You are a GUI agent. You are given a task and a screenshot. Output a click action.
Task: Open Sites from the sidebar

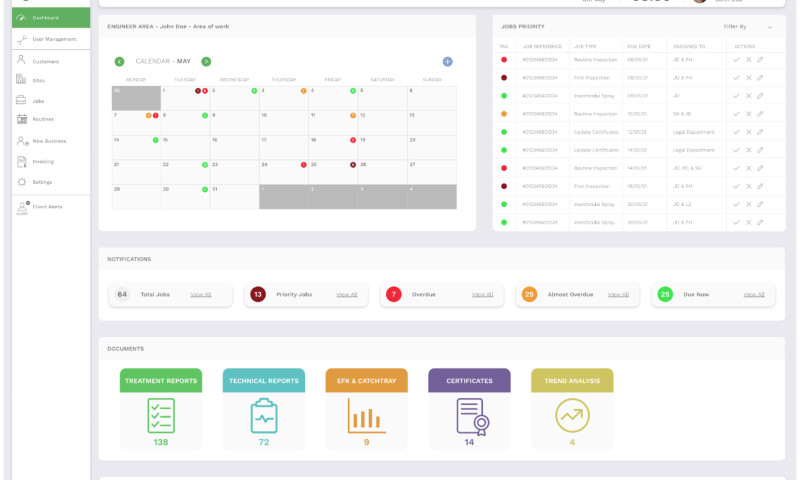[39, 80]
